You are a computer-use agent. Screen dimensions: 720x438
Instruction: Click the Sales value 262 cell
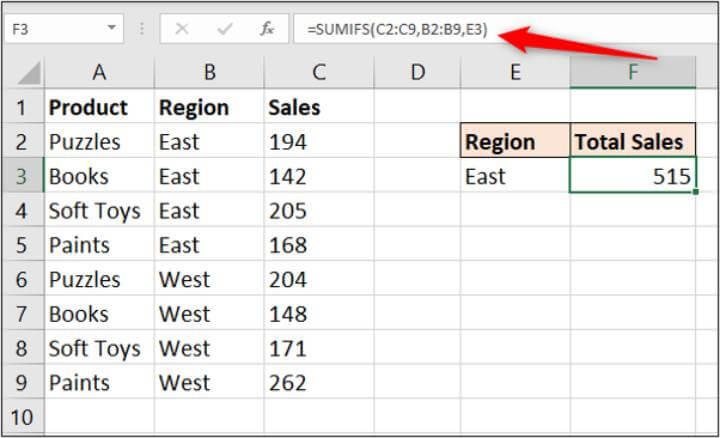(x=318, y=383)
